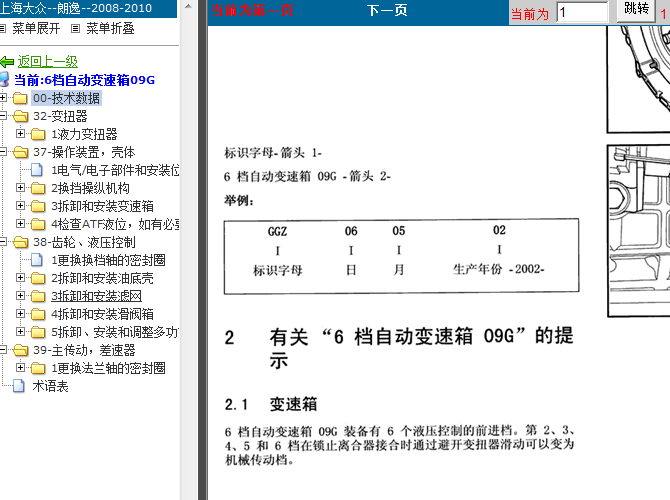Click 菜单展开 to expand all menus
The width and height of the screenshot is (670, 500).
point(36,29)
